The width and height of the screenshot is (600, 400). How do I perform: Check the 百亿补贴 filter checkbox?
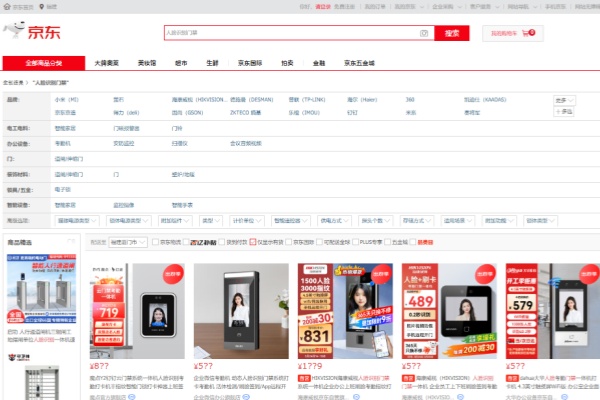pyautogui.click(x=186, y=242)
